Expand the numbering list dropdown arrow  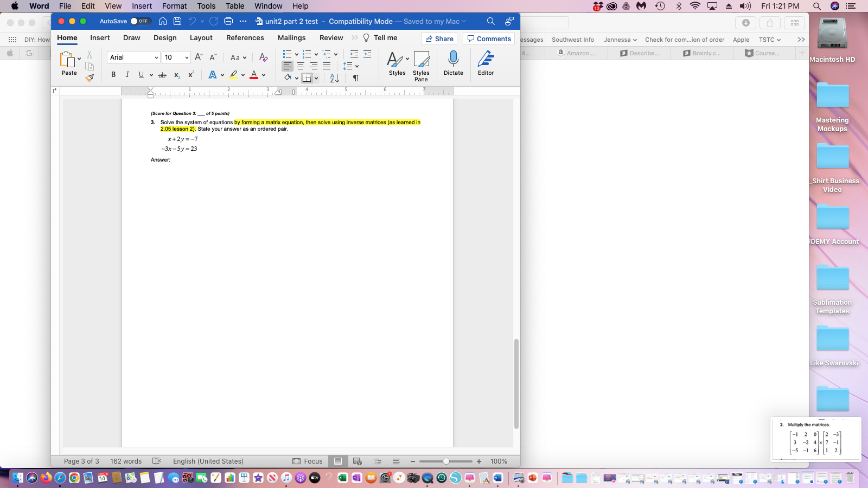coord(316,54)
